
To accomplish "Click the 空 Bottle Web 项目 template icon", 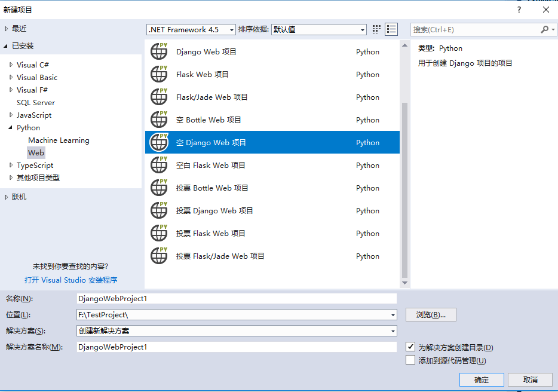I will coord(159,120).
